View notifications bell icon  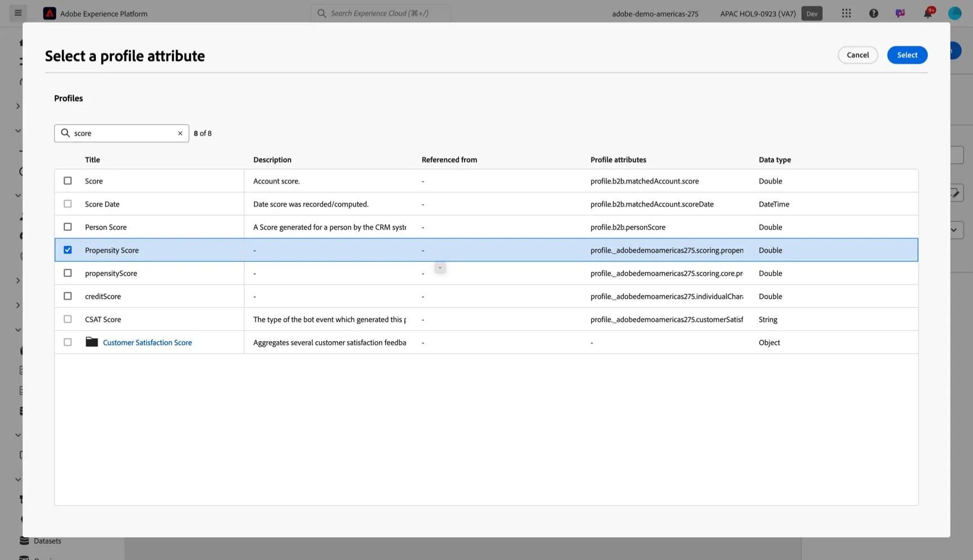[x=927, y=14]
